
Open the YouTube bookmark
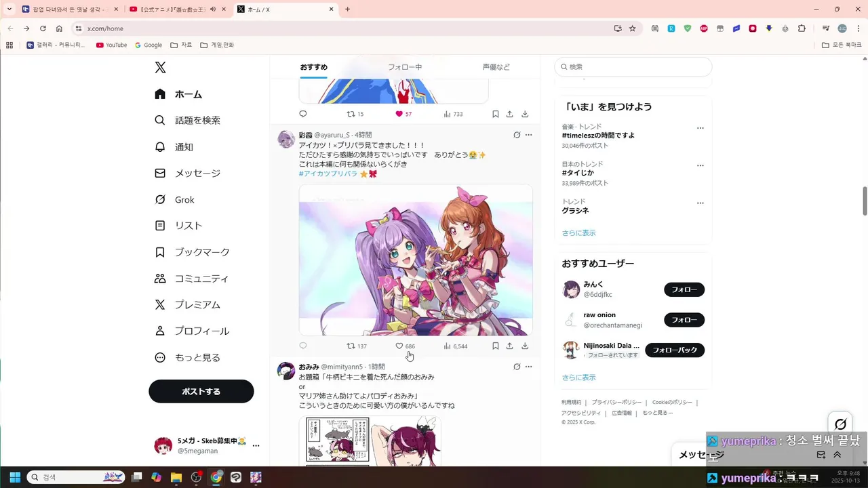[x=111, y=45]
